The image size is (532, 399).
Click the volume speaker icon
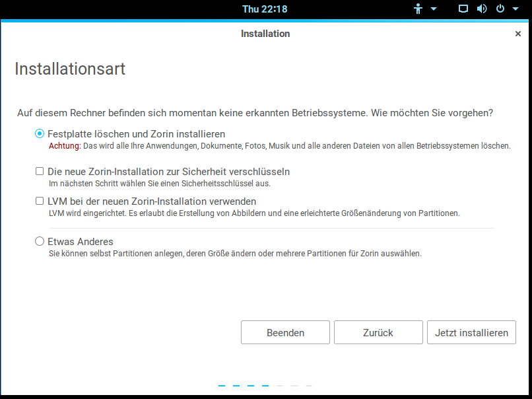click(482, 9)
